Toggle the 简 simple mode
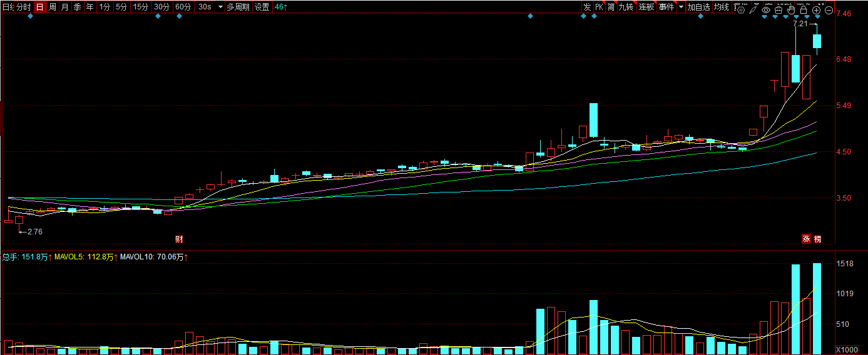Image resolution: width=868 pixels, height=355 pixels. 611,7
